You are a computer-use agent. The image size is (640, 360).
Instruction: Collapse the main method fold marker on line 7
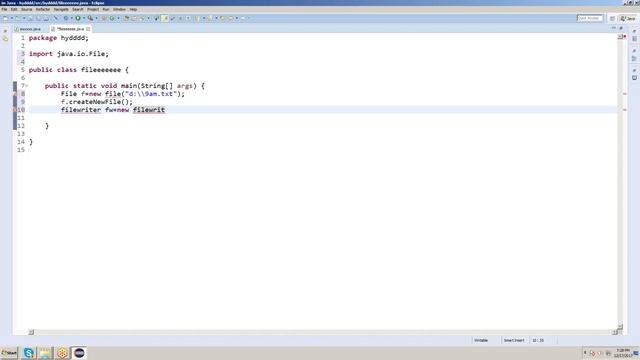point(27,86)
